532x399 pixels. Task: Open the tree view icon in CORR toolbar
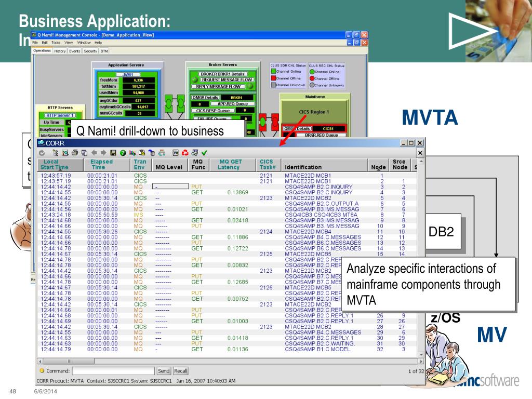55,153
